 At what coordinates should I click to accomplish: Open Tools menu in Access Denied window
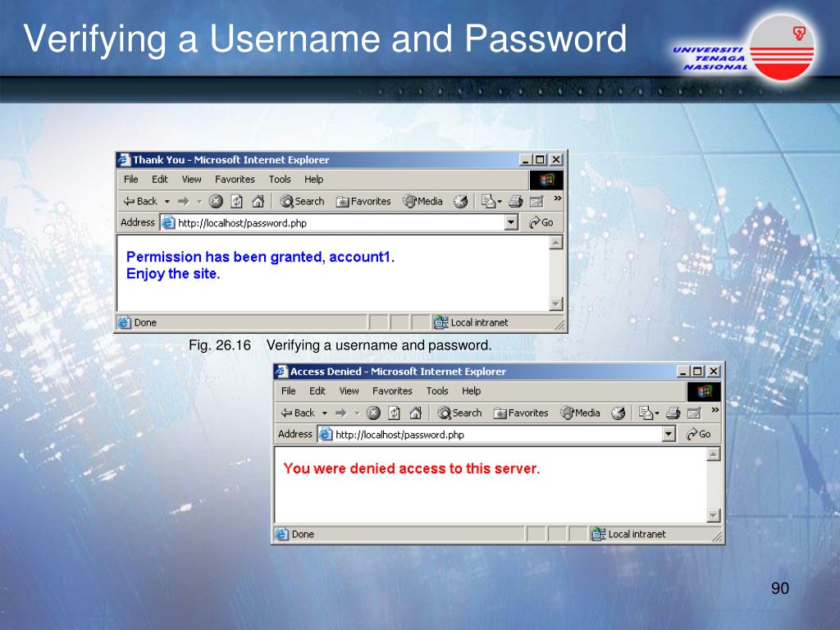[437, 391]
